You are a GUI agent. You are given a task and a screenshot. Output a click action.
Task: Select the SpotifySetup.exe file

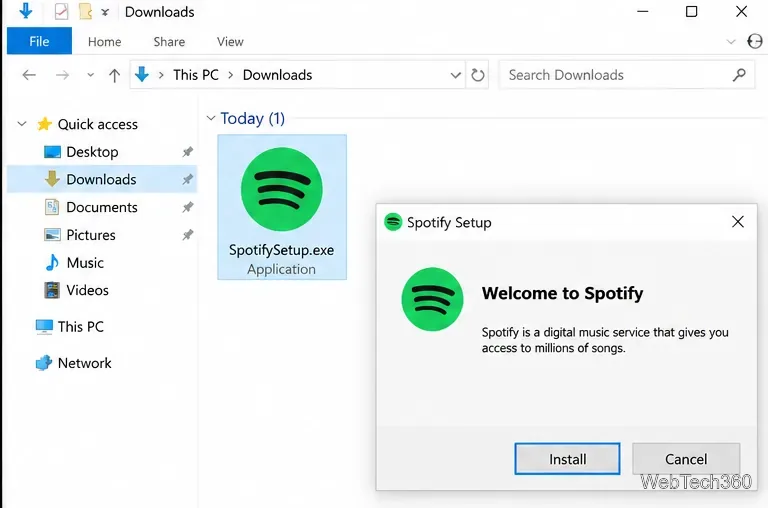click(x=282, y=207)
